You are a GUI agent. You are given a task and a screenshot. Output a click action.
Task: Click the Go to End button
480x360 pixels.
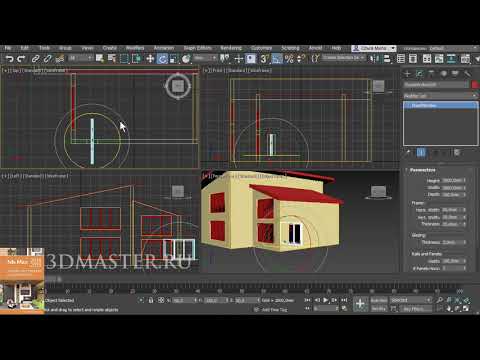pos(344,300)
